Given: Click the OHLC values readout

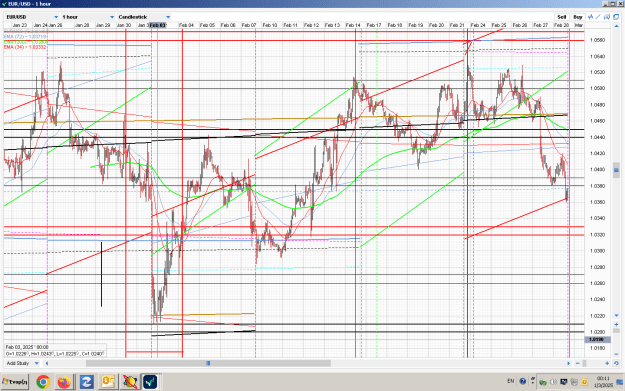Looking at the screenshot, I should pos(55,354).
